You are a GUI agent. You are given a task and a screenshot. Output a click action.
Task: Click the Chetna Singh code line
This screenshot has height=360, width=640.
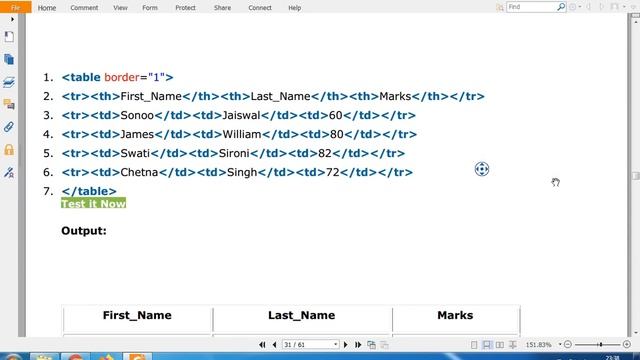pos(237,173)
